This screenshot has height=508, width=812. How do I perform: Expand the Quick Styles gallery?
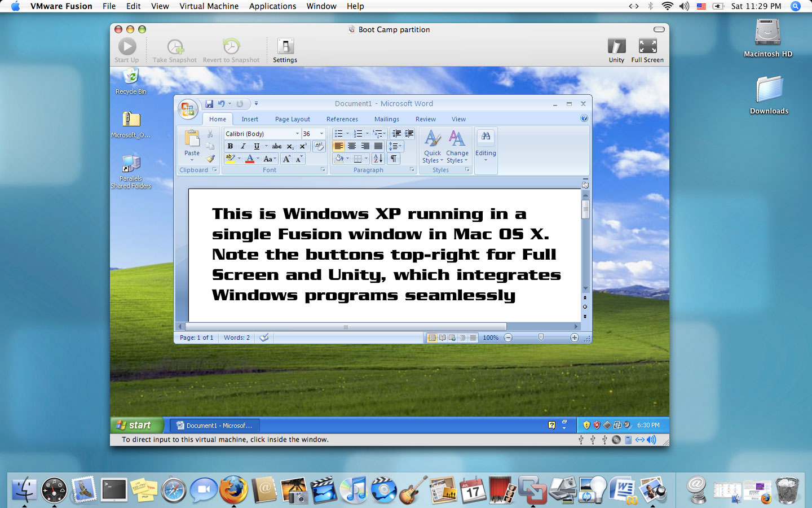click(x=433, y=147)
